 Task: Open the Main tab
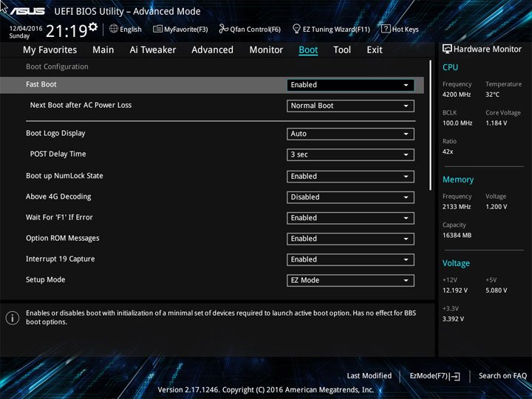103,50
